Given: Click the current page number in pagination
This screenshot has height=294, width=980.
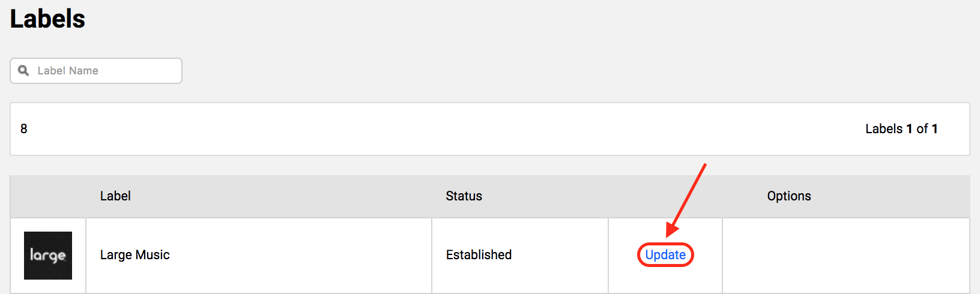Looking at the screenshot, I should (909, 129).
